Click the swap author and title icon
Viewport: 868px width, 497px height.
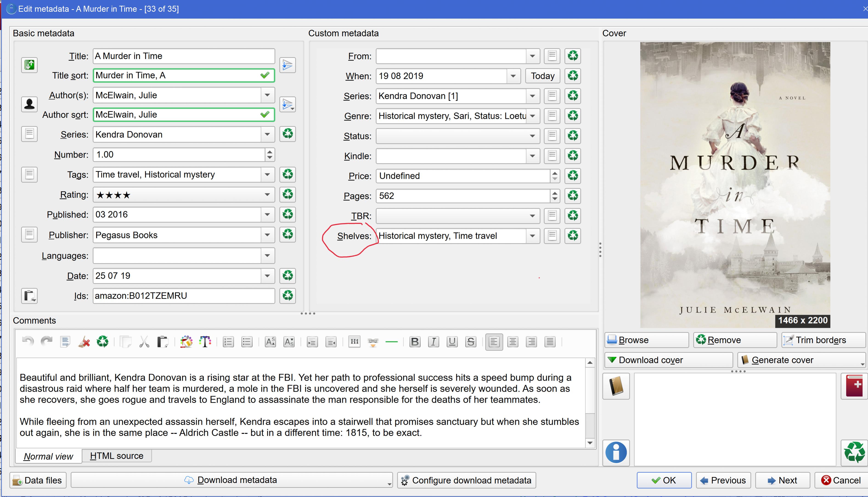pos(29,65)
